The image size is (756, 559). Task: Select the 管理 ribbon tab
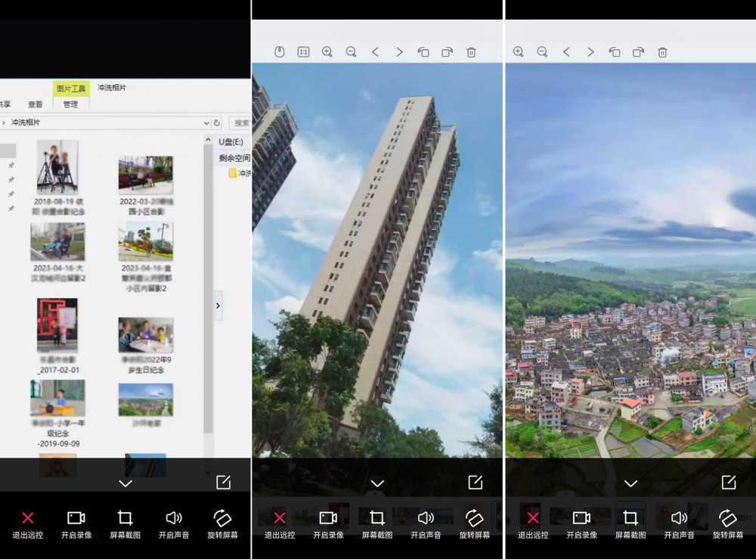[71, 104]
